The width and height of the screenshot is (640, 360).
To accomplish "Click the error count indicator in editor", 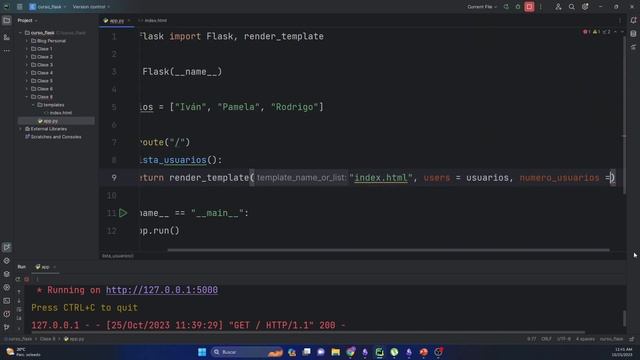I will coord(587,32).
